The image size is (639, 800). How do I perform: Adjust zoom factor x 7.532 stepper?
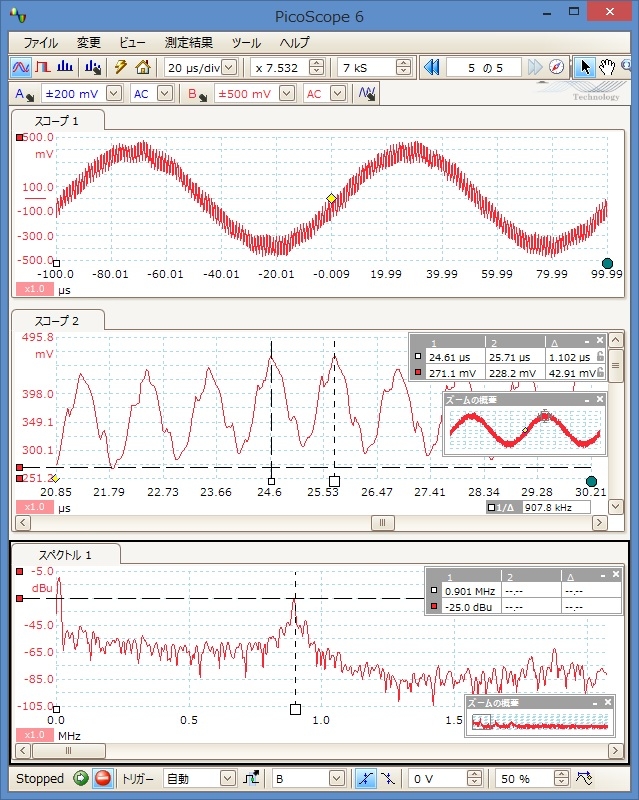tap(316, 67)
